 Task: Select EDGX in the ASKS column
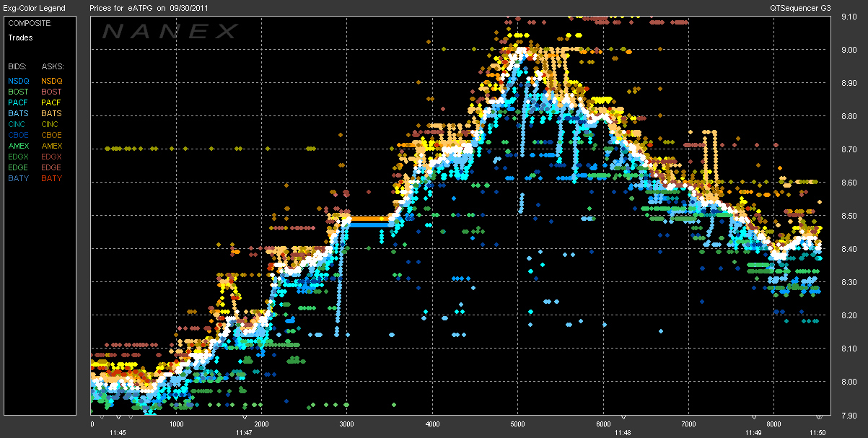(53, 157)
